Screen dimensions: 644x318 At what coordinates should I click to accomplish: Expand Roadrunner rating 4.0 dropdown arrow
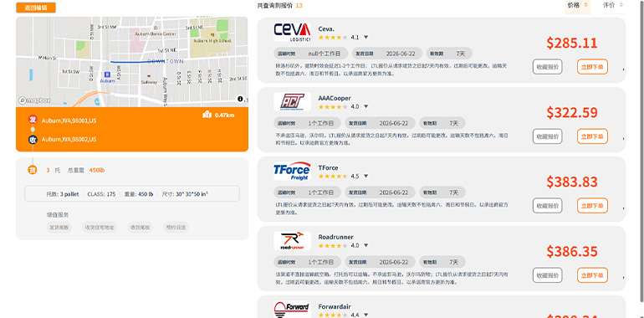click(x=366, y=246)
